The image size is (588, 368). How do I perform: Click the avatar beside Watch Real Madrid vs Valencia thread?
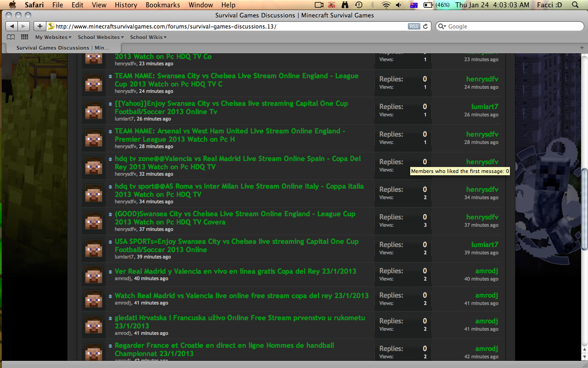click(x=94, y=299)
